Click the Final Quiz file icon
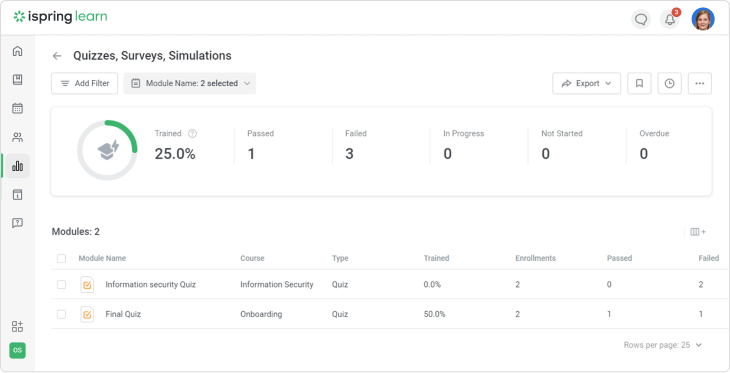Image resolution: width=730 pixels, height=373 pixels. 87,314
